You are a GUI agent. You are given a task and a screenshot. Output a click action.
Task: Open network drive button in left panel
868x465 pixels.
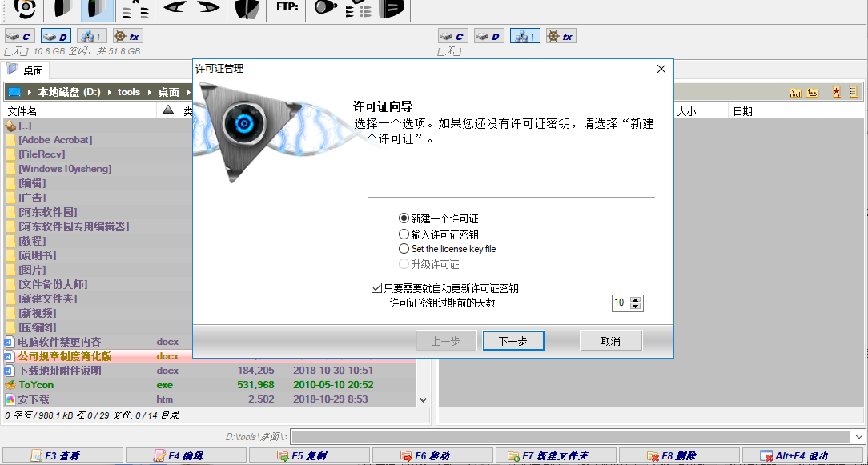click(91, 37)
